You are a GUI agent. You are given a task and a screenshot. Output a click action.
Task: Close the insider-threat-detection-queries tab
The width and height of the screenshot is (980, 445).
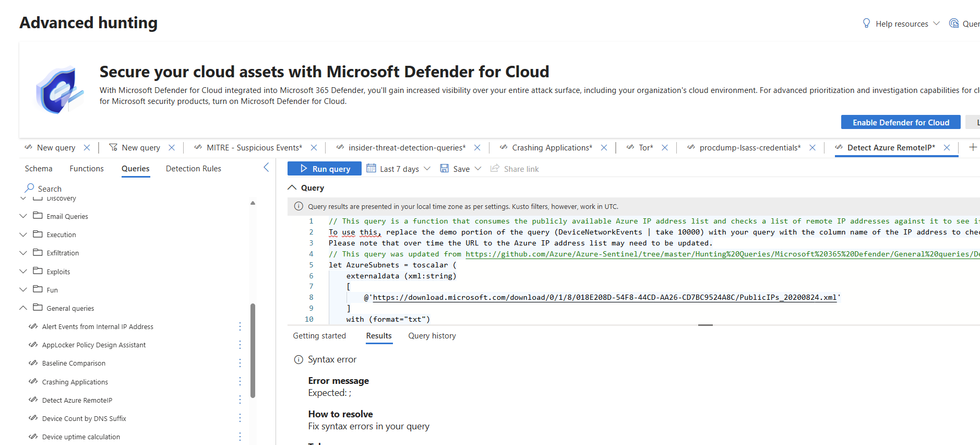tap(477, 148)
